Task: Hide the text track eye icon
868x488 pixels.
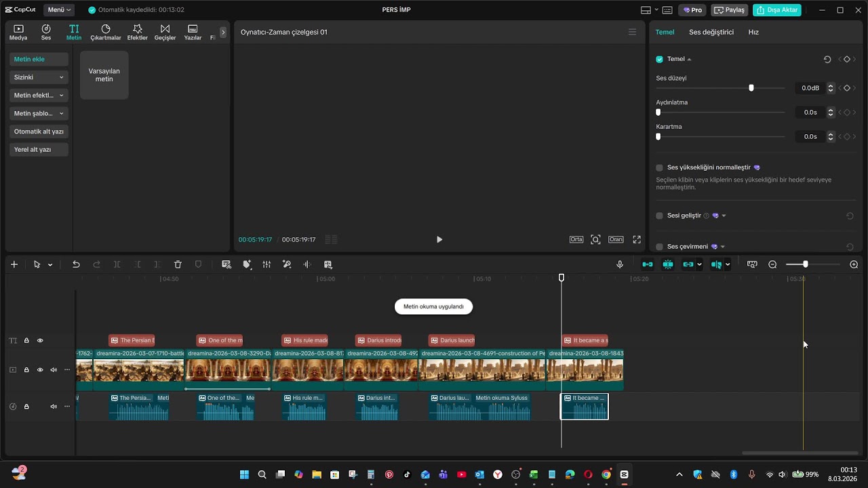Action: click(40, 340)
